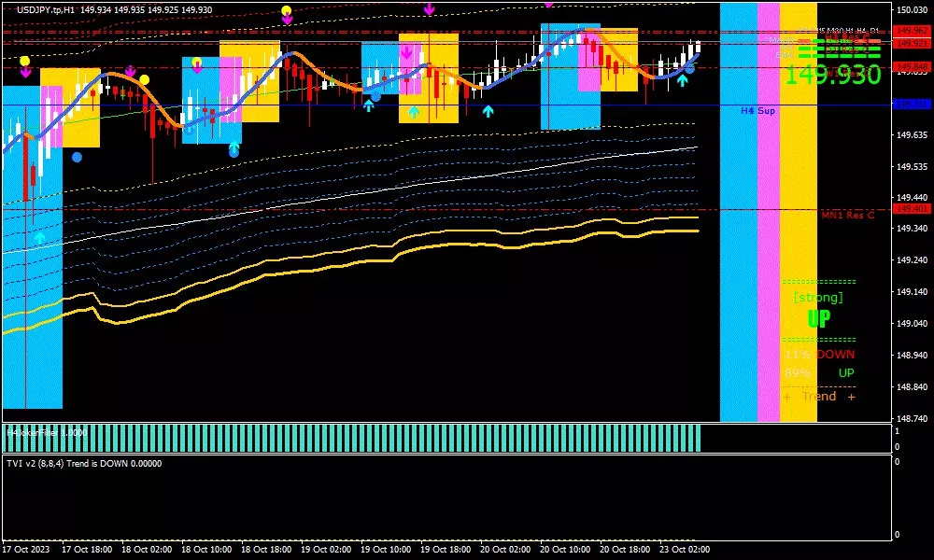The image size is (934, 560).
Task: Click the large bold green UP signal
Action: coord(818,319)
